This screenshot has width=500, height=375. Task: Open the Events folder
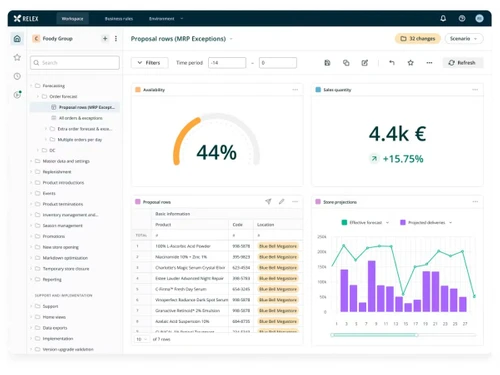coord(49,193)
